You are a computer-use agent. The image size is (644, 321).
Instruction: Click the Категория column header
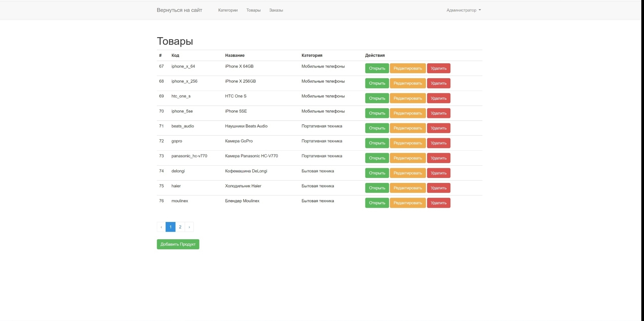click(x=312, y=55)
